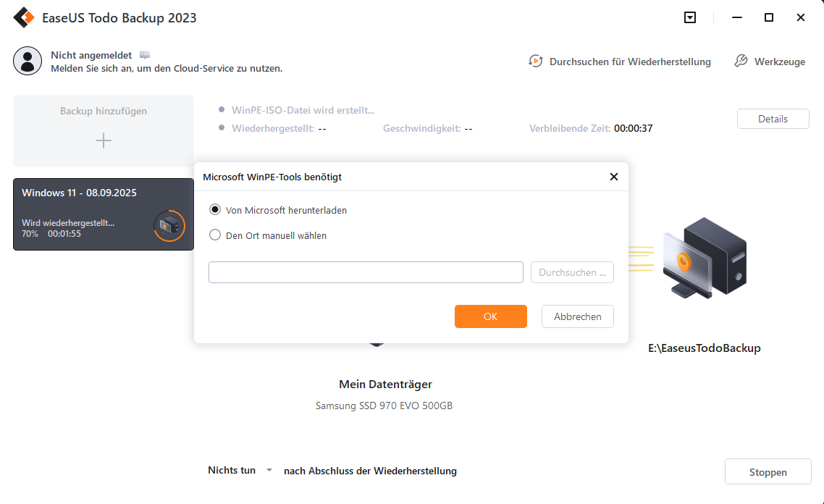This screenshot has width=824, height=504.
Task: Open the Werkzeuge menu label
Action: 780,62
